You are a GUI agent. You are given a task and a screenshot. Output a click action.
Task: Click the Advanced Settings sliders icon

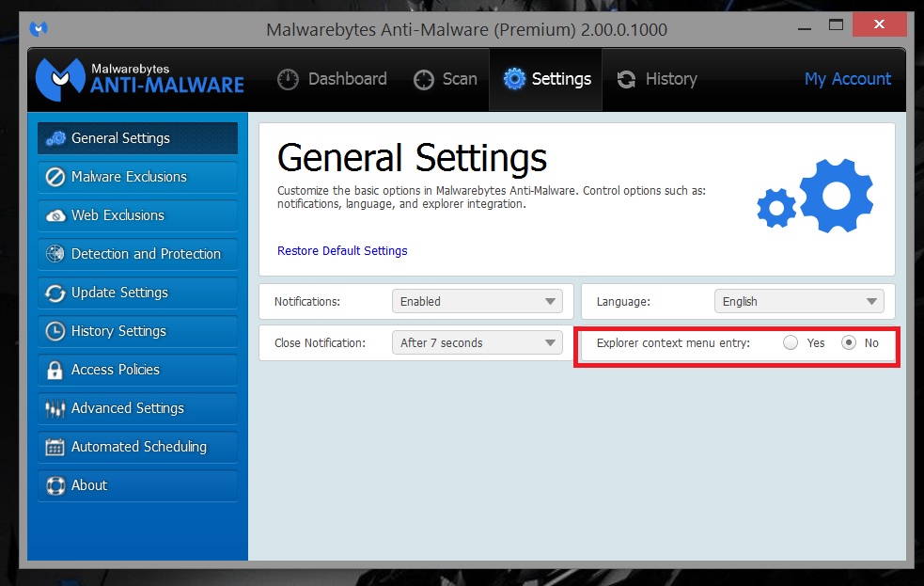click(55, 408)
